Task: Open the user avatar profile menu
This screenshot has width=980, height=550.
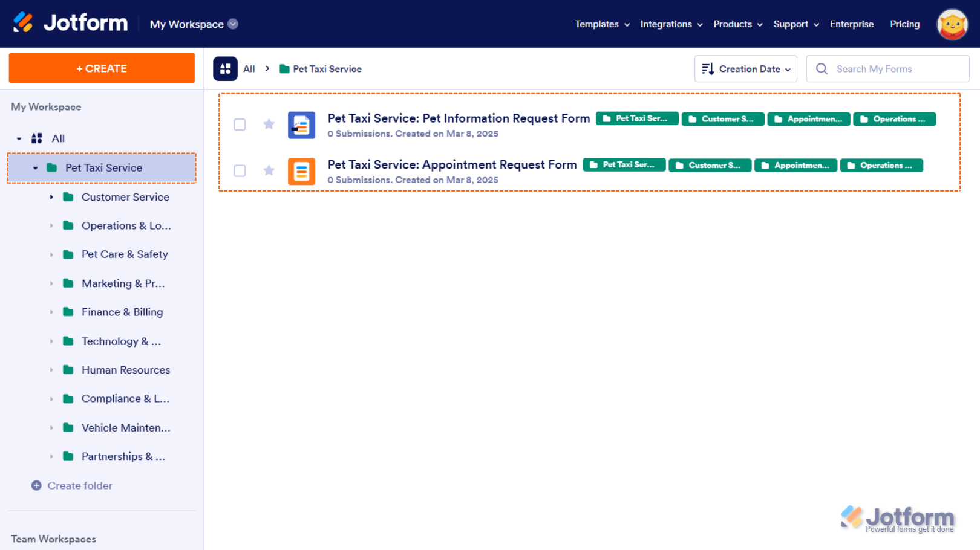Action: pyautogui.click(x=952, y=24)
